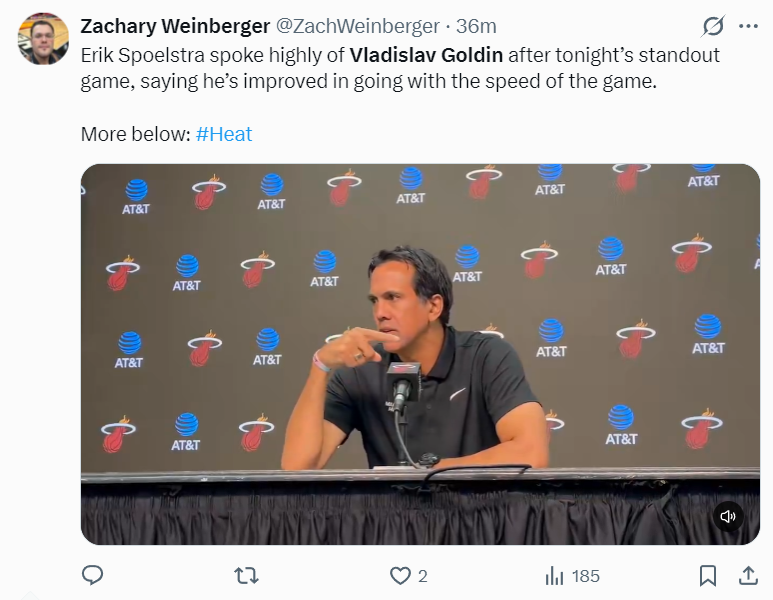
Task: Play the Erik Spoelstra press conference video
Action: point(420,354)
